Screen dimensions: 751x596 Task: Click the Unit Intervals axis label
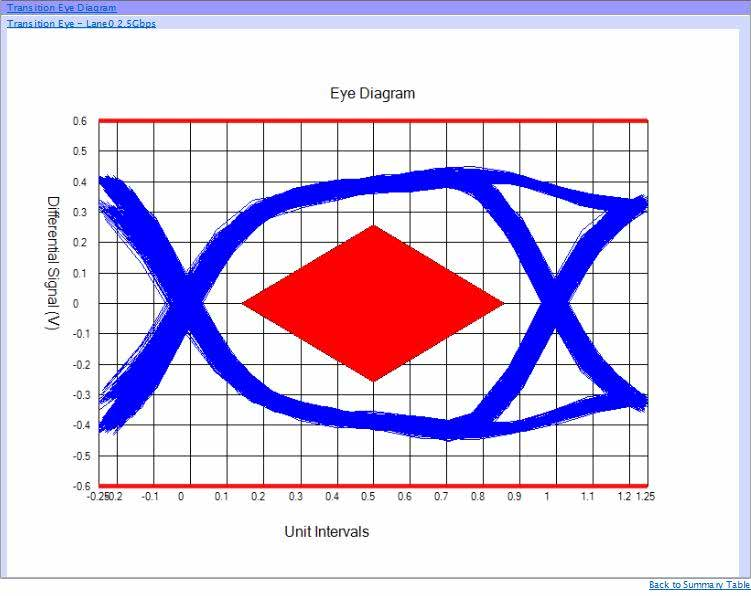(327, 531)
